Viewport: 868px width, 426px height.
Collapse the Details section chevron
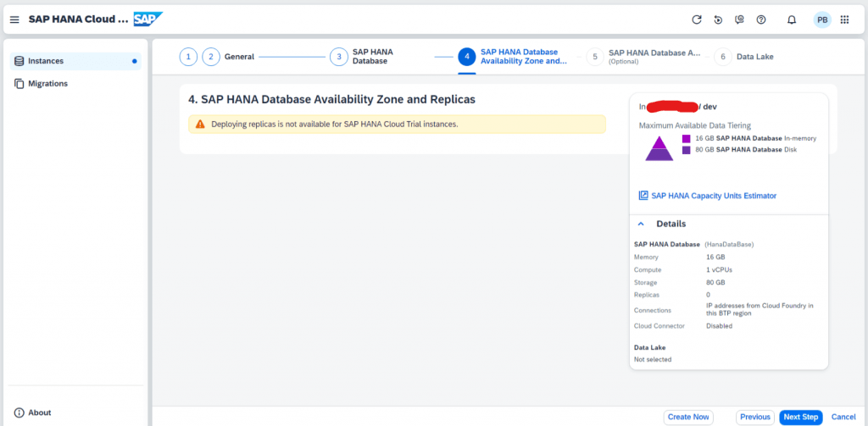click(641, 224)
